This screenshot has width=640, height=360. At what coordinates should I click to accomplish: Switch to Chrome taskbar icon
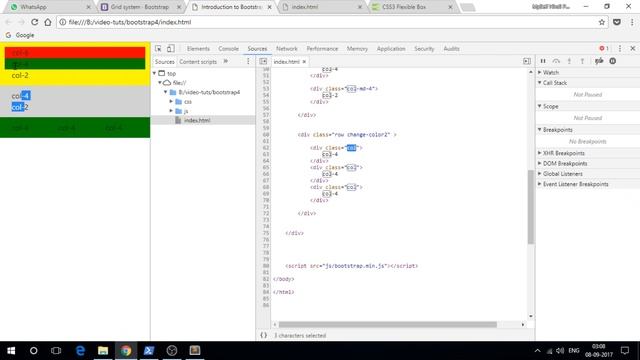[x=126, y=351]
